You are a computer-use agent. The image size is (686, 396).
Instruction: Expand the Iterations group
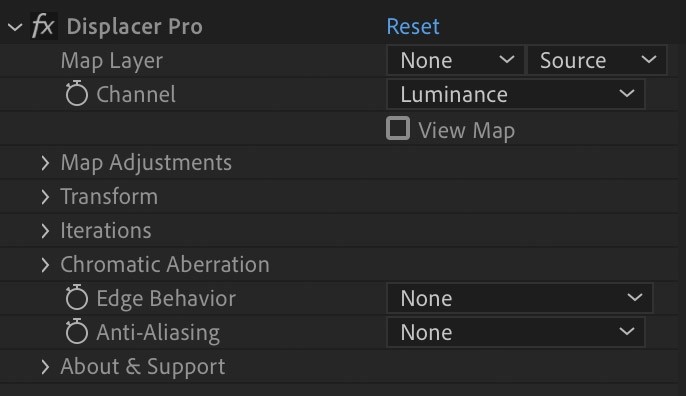click(x=45, y=231)
